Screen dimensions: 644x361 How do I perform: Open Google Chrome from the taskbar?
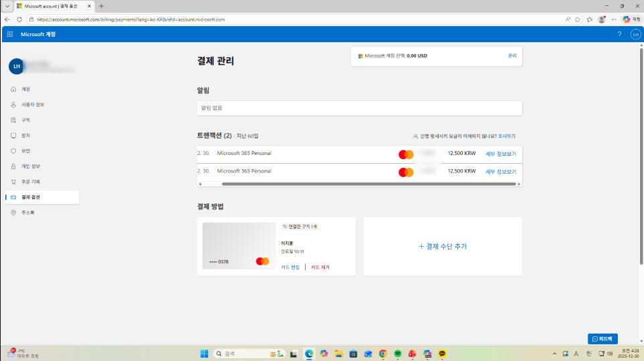383,354
